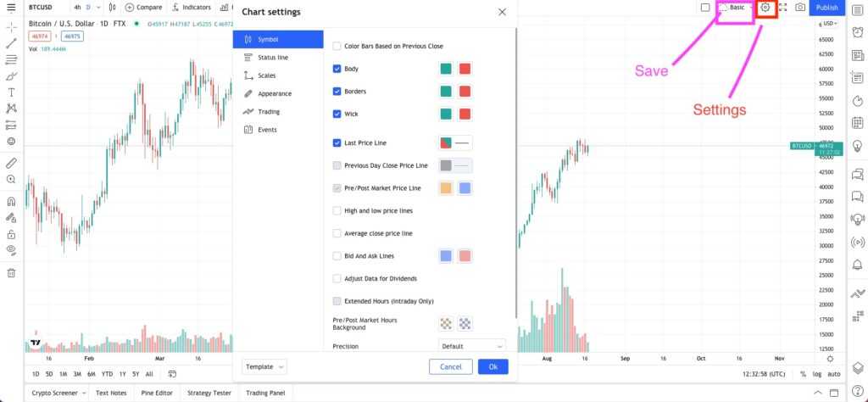Uncheck the Wick checkbox
Viewport: 868px width, 402px height.
click(337, 114)
